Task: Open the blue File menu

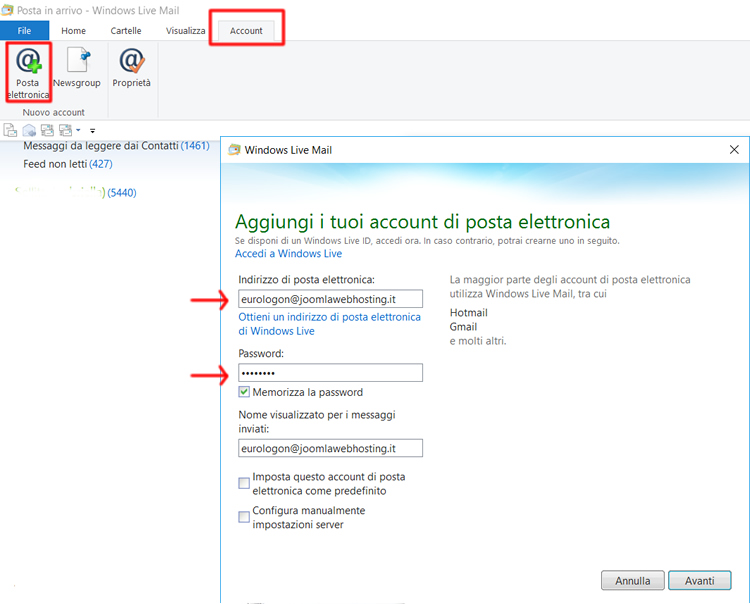Action: pos(24,30)
